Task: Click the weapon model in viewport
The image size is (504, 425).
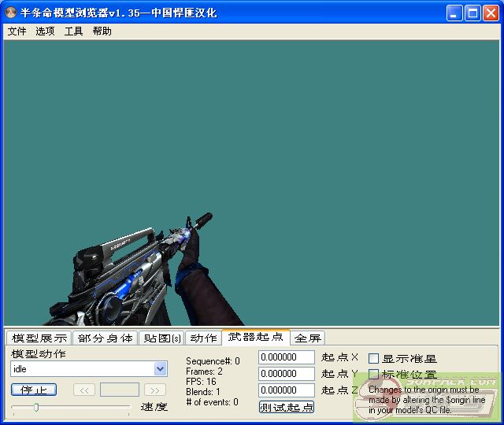Action: tap(128, 276)
